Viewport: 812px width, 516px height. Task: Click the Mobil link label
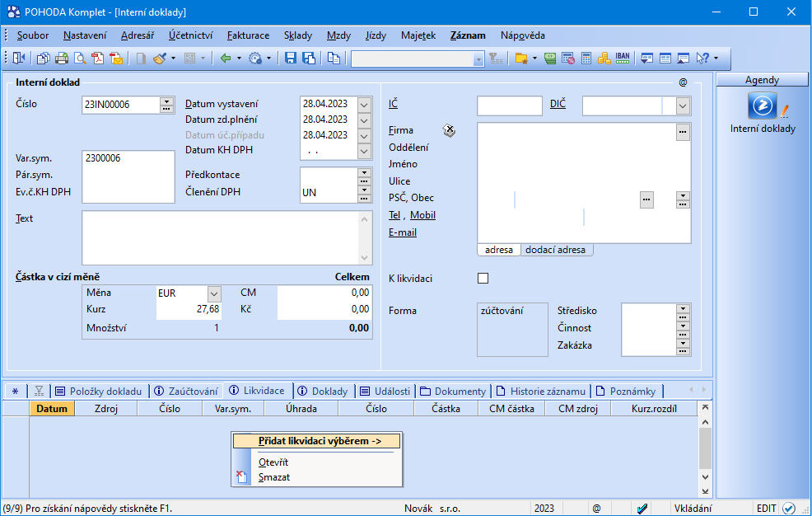[422, 215]
